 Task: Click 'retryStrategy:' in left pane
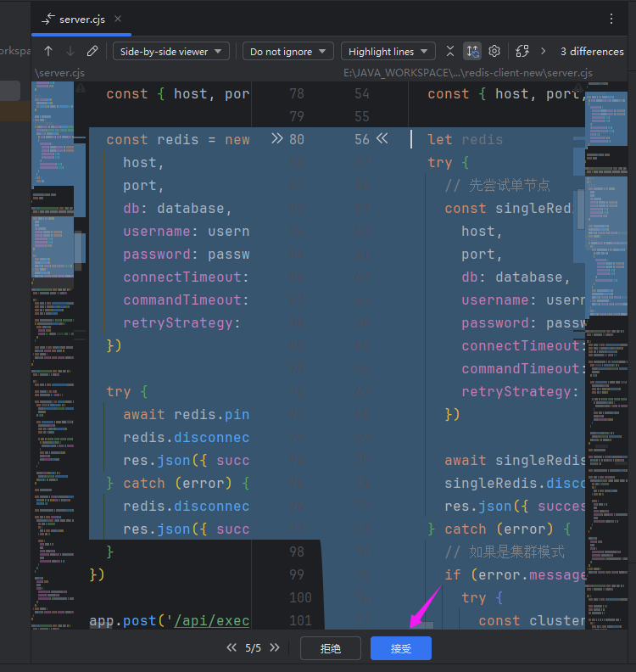pyautogui.click(x=182, y=322)
